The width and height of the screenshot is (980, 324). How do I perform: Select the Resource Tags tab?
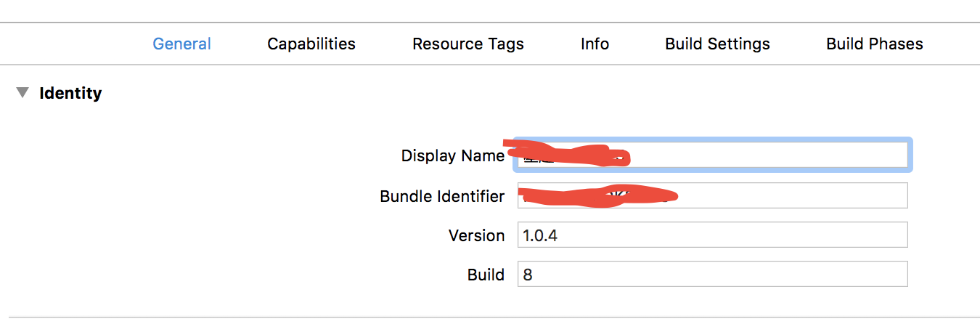pyautogui.click(x=467, y=44)
